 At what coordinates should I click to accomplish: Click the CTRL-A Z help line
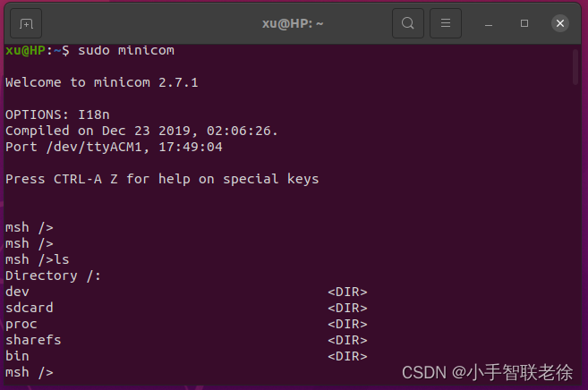162,179
